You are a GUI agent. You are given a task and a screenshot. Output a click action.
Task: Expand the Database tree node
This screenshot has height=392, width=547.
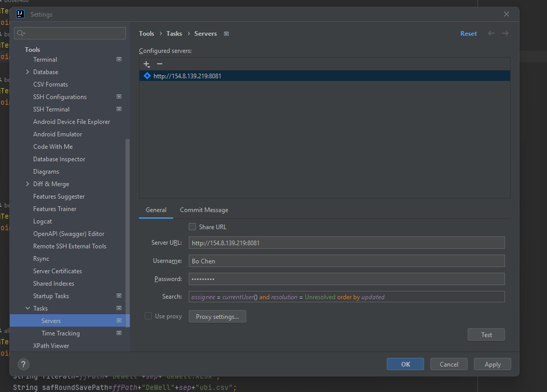tap(27, 72)
